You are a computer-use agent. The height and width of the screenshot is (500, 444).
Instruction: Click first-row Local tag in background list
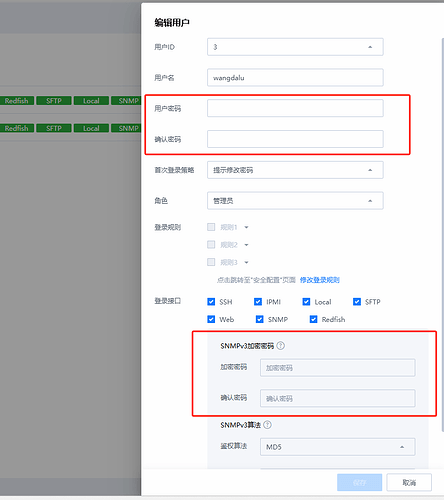(91, 101)
